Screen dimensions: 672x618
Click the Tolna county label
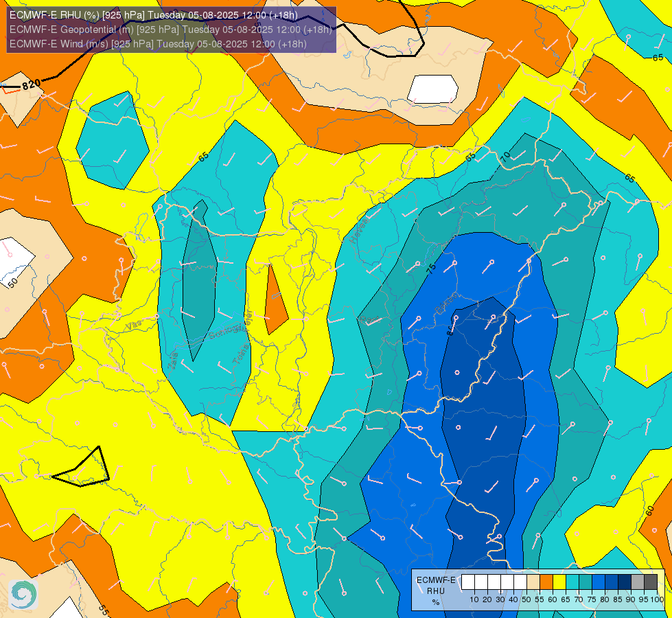(241, 354)
